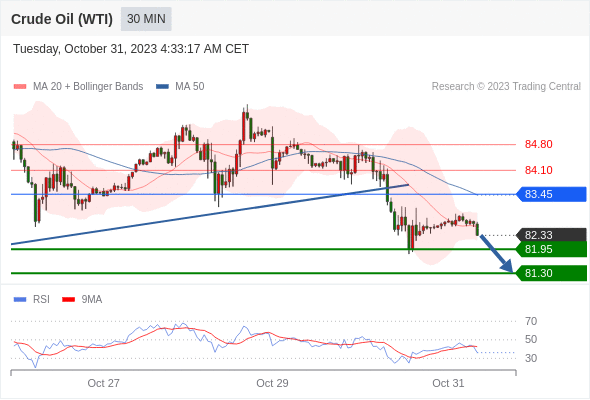Click the RSI 70 level label

pyautogui.click(x=531, y=321)
